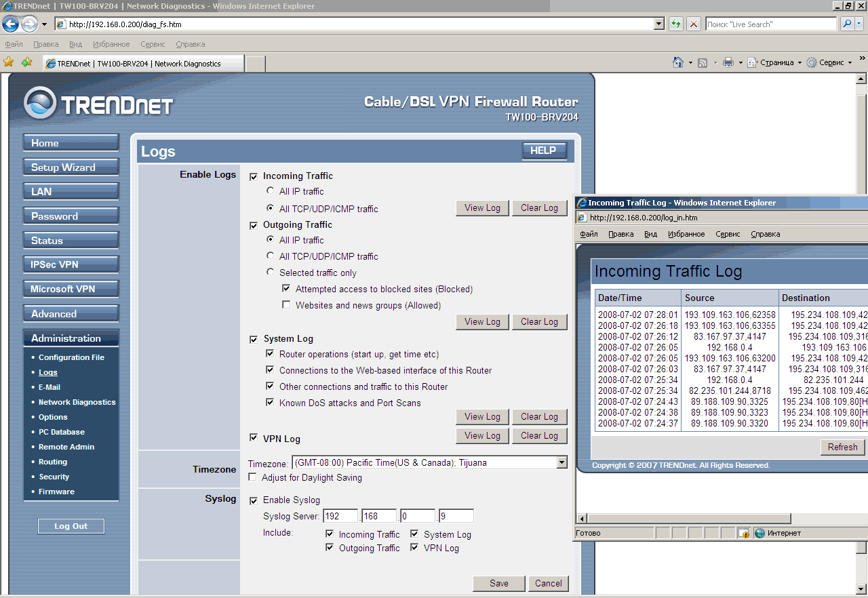
Task: Click the Live Search input box
Action: point(771,24)
